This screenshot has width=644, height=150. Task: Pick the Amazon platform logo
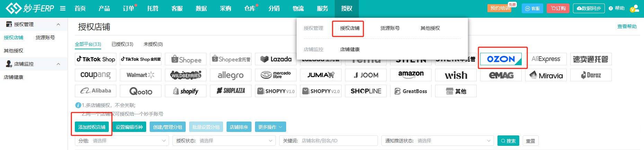pos(411,75)
